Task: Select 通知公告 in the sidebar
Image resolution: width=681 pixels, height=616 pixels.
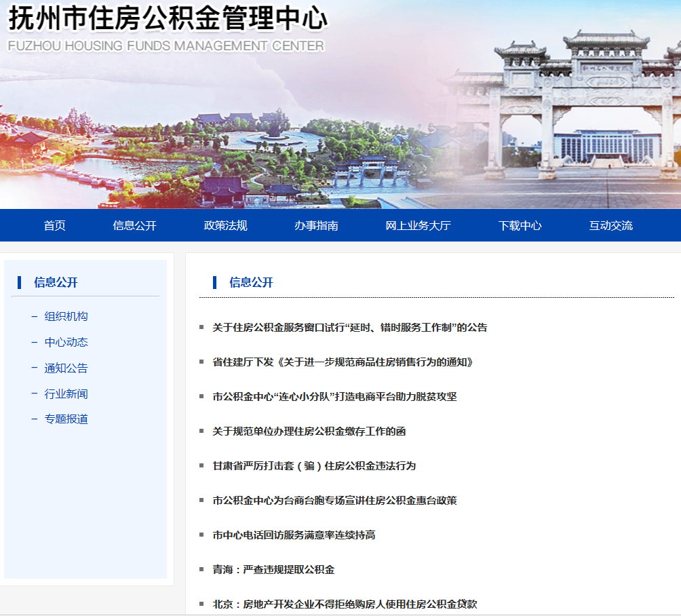Action: coord(66,368)
